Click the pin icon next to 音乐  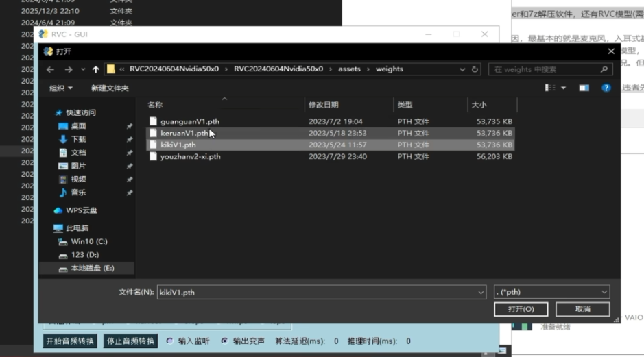click(x=130, y=193)
